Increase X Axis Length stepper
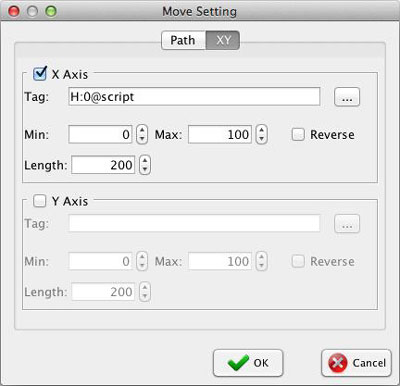 (x=145, y=161)
